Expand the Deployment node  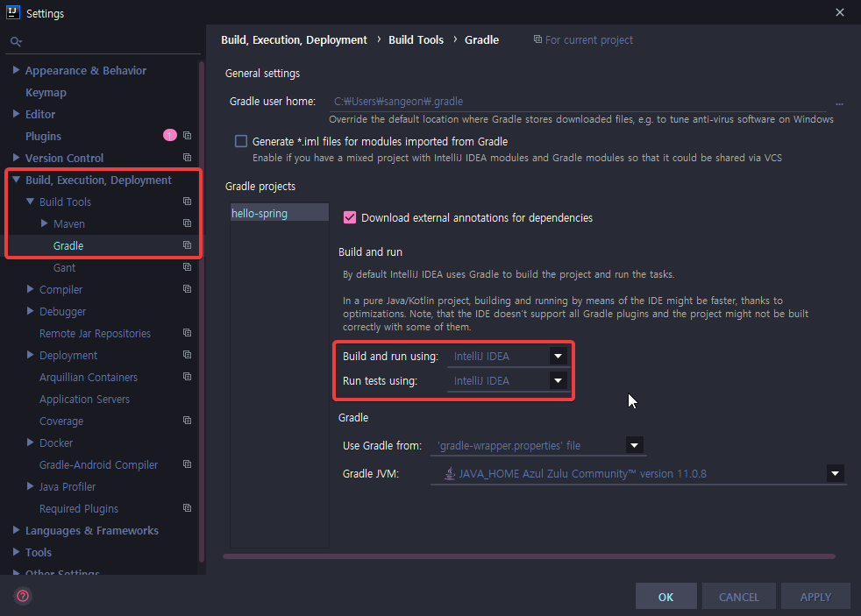point(30,355)
